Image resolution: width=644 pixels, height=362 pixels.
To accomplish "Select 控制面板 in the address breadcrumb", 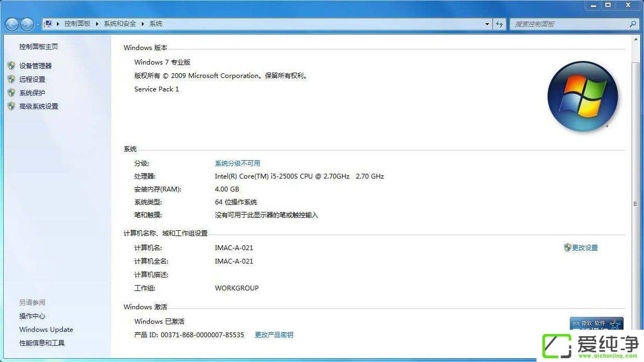I will point(77,24).
